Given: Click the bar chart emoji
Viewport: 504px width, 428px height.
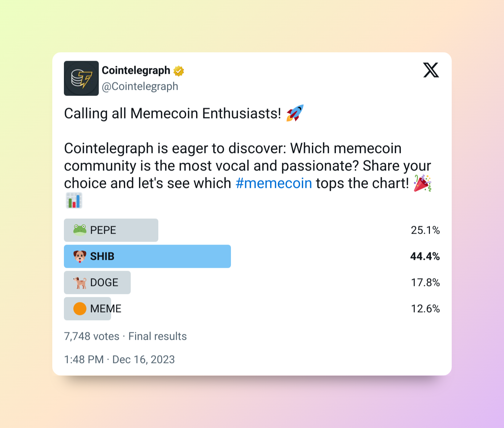Looking at the screenshot, I should [x=74, y=201].
